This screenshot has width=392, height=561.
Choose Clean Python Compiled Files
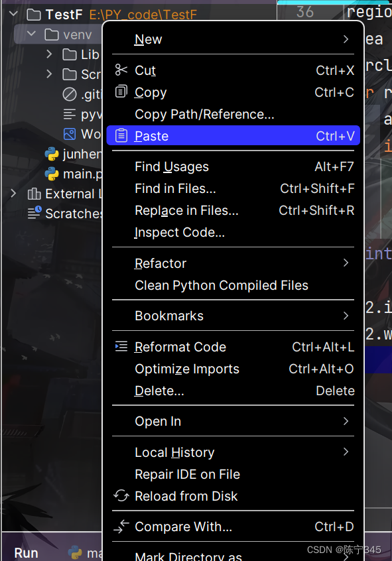point(222,285)
